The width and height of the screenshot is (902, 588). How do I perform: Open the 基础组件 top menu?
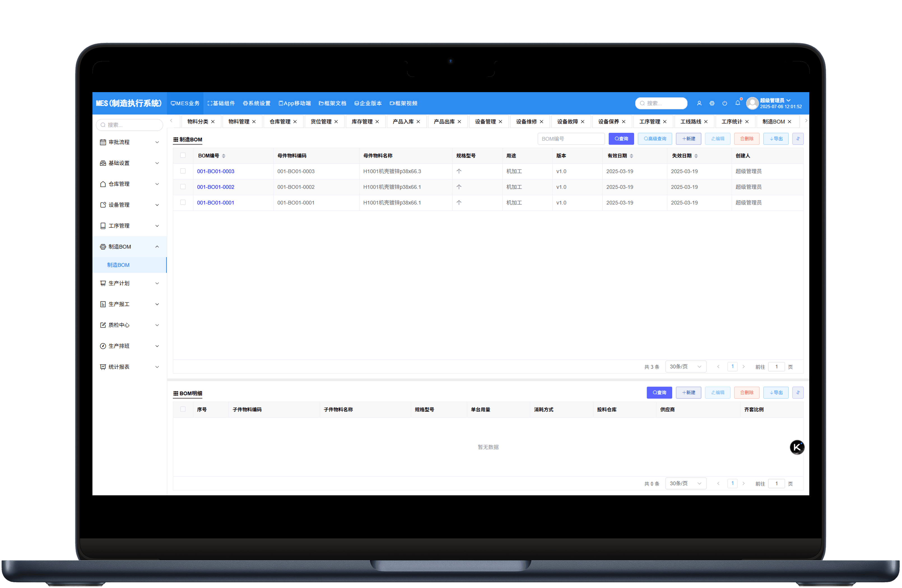pyautogui.click(x=221, y=103)
